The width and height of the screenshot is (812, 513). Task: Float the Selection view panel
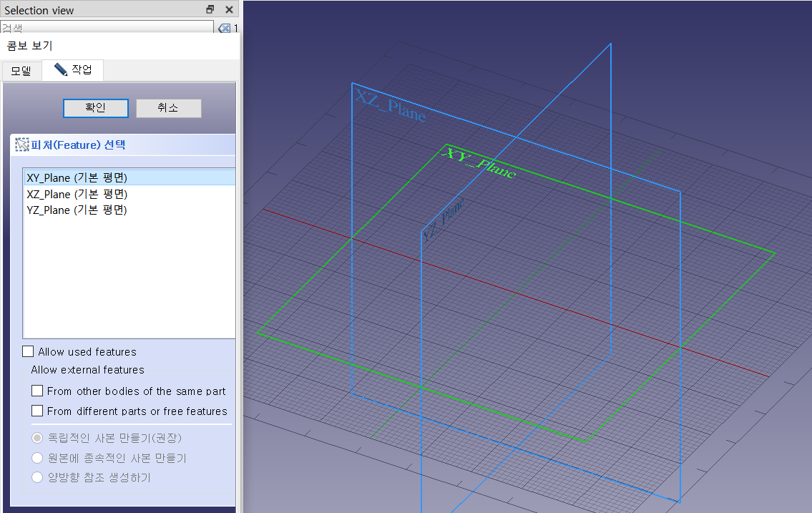pos(210,9)
